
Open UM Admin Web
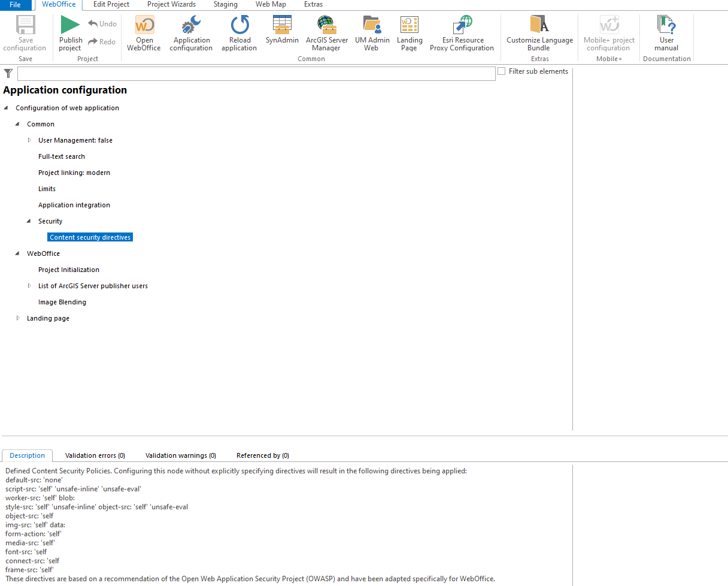click(x=372, y=33)
